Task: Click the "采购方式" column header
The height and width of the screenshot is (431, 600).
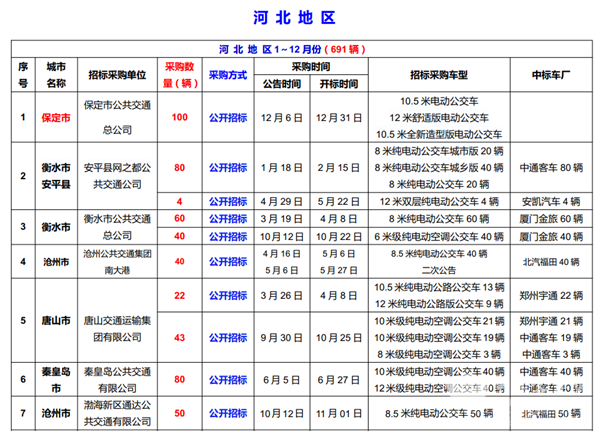Action: [228, 75]
